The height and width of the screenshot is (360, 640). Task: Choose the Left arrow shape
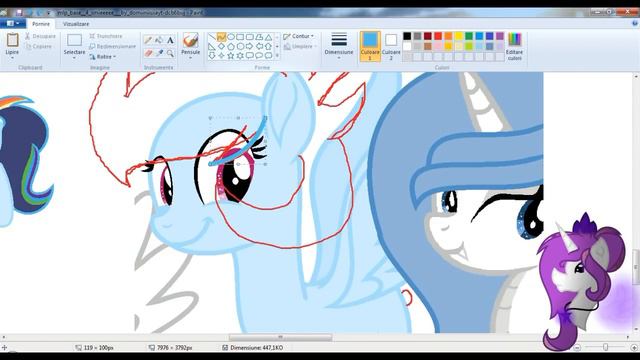[259, 47]
